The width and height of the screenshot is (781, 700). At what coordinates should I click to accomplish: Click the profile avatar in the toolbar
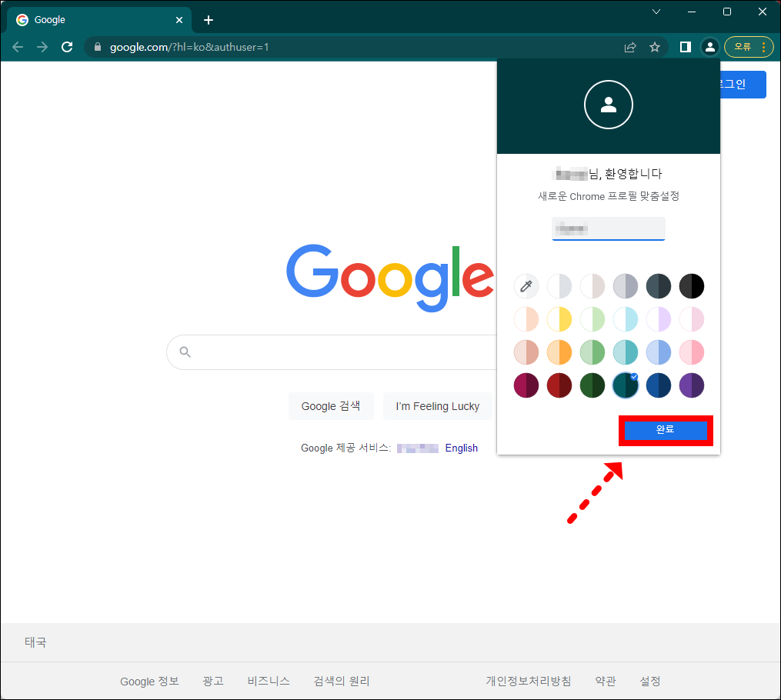point(709,47)
